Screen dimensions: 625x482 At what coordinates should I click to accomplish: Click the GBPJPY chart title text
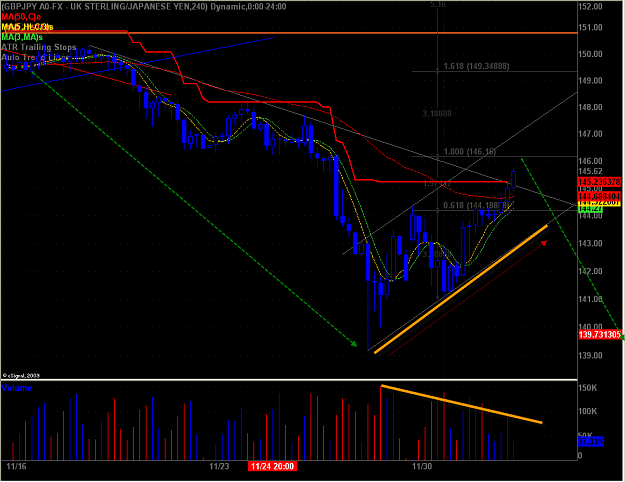coord(143,6)
